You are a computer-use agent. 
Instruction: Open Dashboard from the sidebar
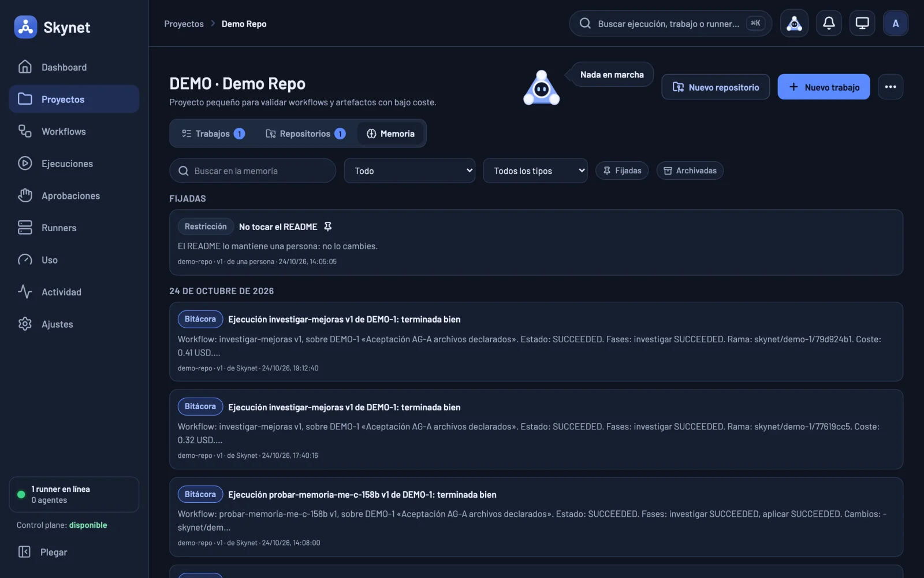74,67
